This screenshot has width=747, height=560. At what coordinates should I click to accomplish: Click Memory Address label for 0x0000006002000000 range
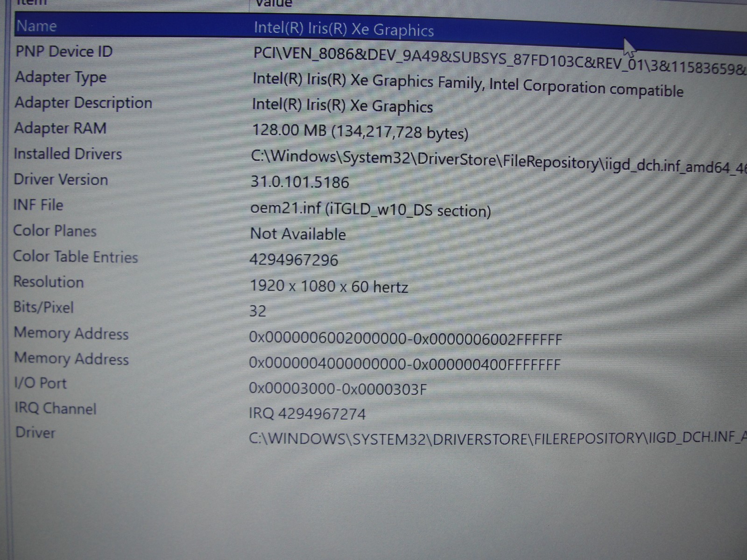(71, 333)
